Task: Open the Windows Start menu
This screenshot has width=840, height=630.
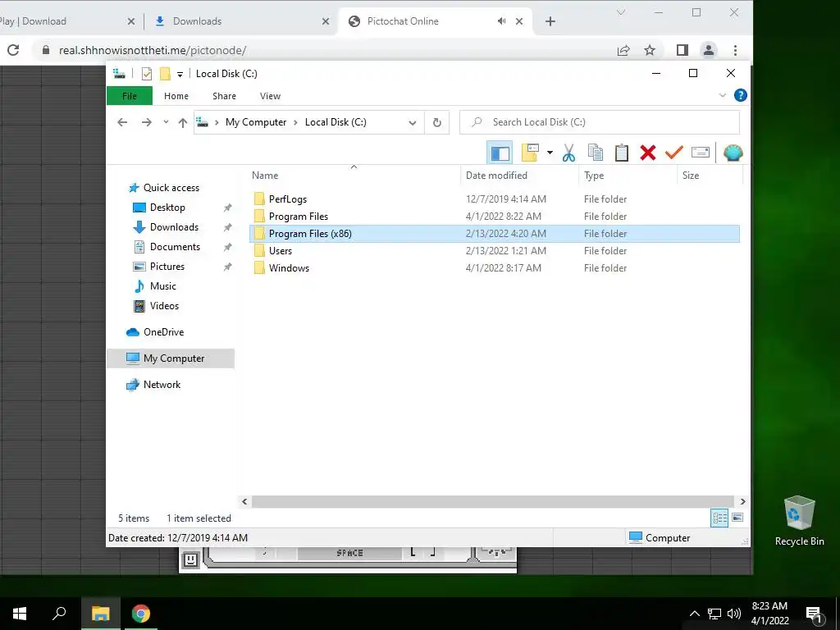Action: coord(20,614)
